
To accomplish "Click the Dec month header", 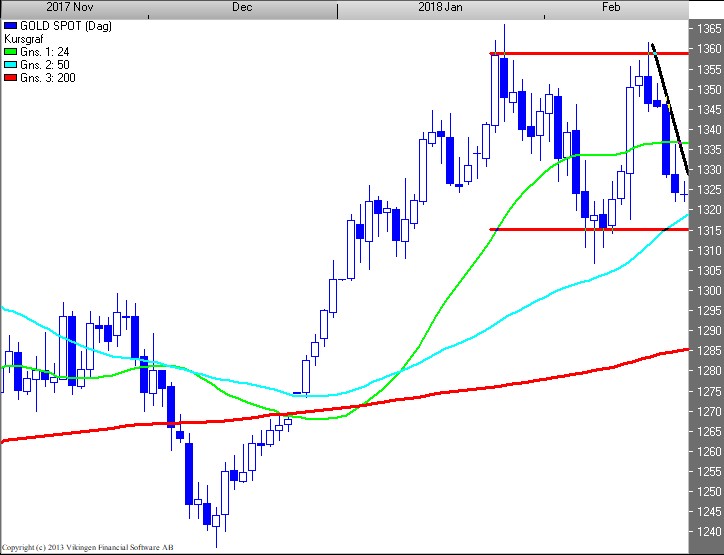I will pos(242,7).
